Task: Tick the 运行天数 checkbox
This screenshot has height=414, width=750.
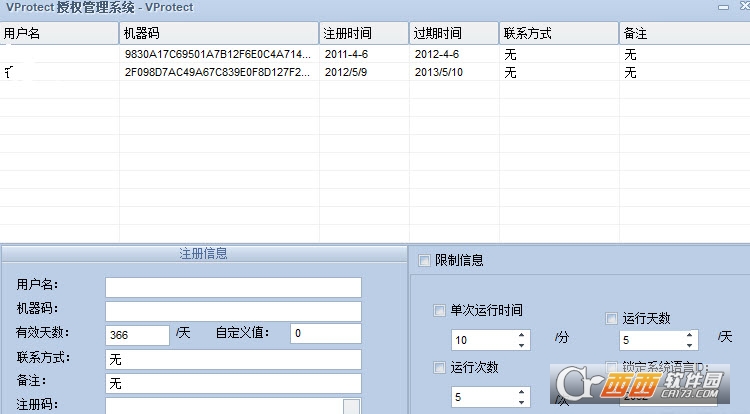Action: [x=611, y=318]
